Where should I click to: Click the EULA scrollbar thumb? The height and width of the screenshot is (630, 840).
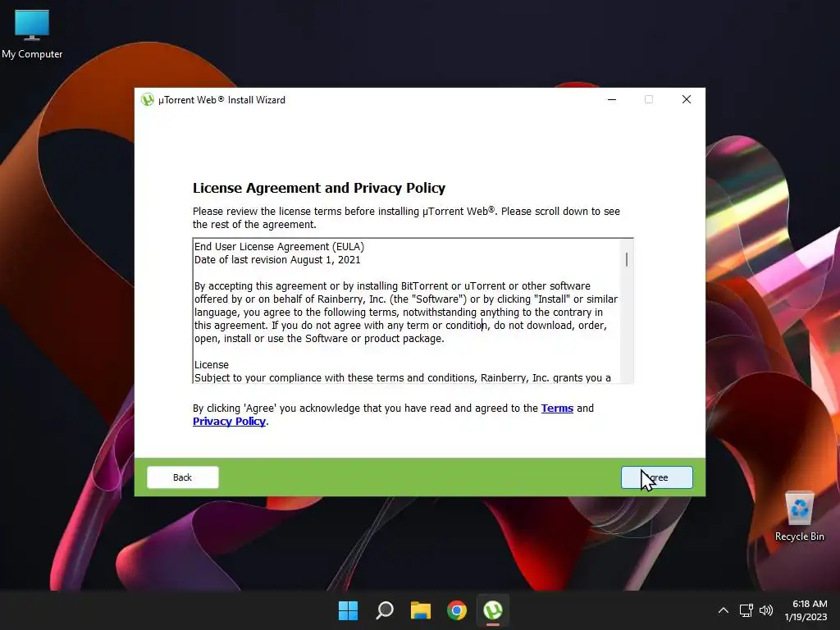tap(626, 259)
